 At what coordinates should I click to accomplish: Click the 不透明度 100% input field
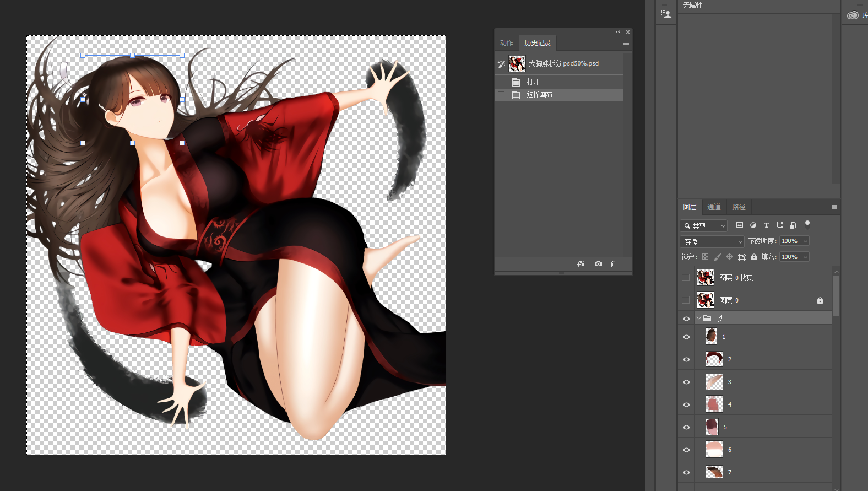point(790,241)
